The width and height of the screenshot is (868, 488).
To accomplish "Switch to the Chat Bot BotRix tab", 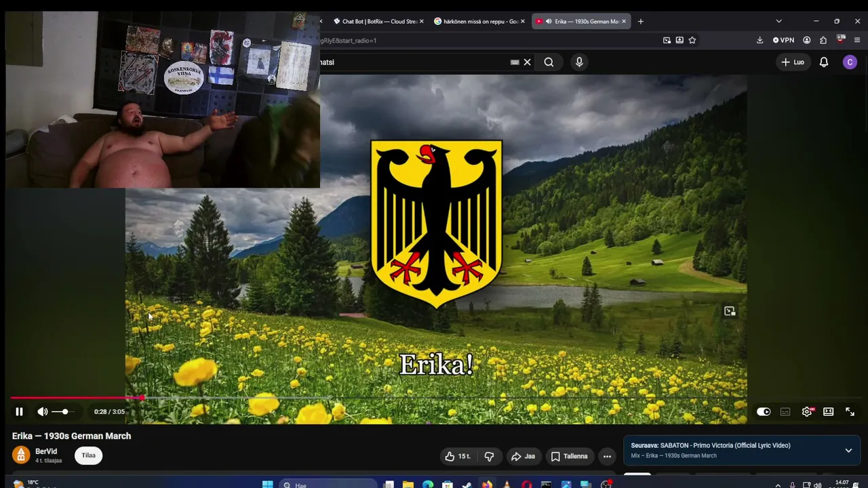I will (378, 22).
